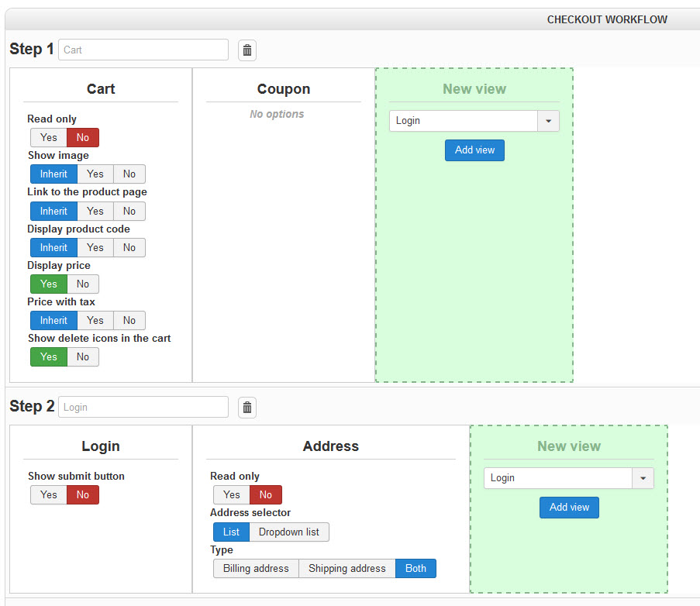The height and width of the screenshot is (606, 700).
Task: Choose Yes for Link to the product page
Action: [95, 211]
